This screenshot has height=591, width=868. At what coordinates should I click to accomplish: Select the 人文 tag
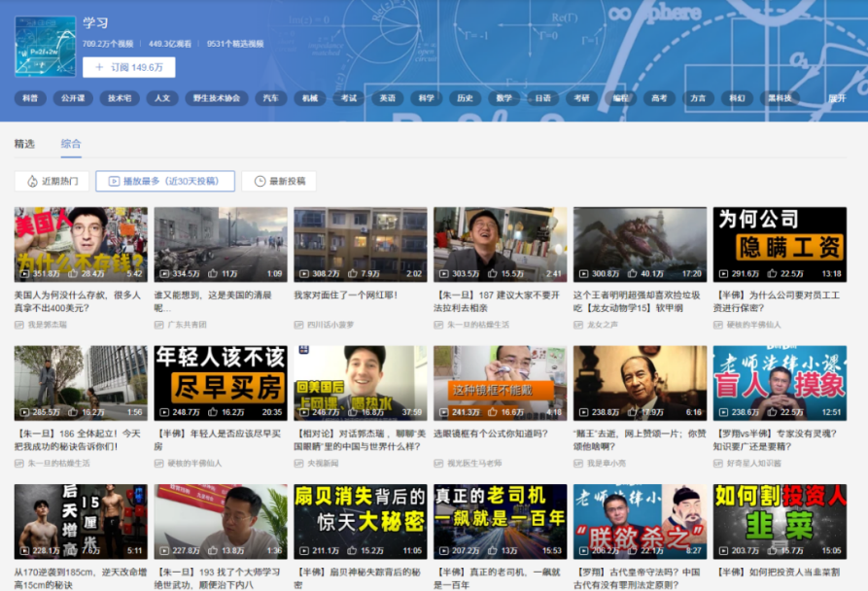coord(162,98)
